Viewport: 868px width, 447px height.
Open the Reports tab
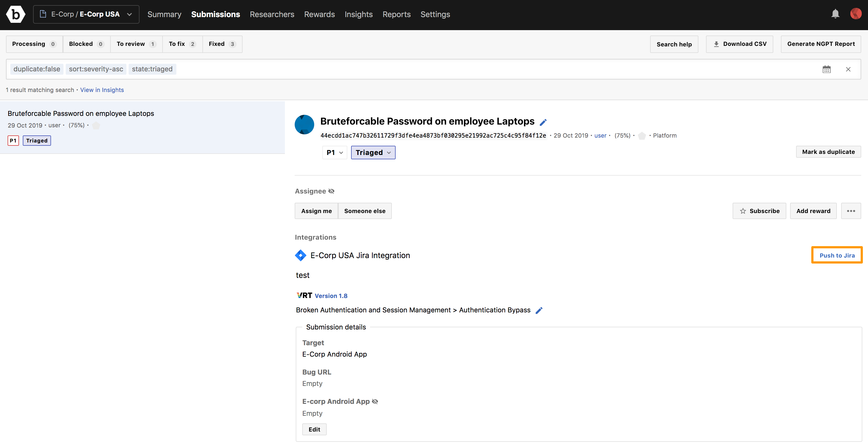coord(397,14)
